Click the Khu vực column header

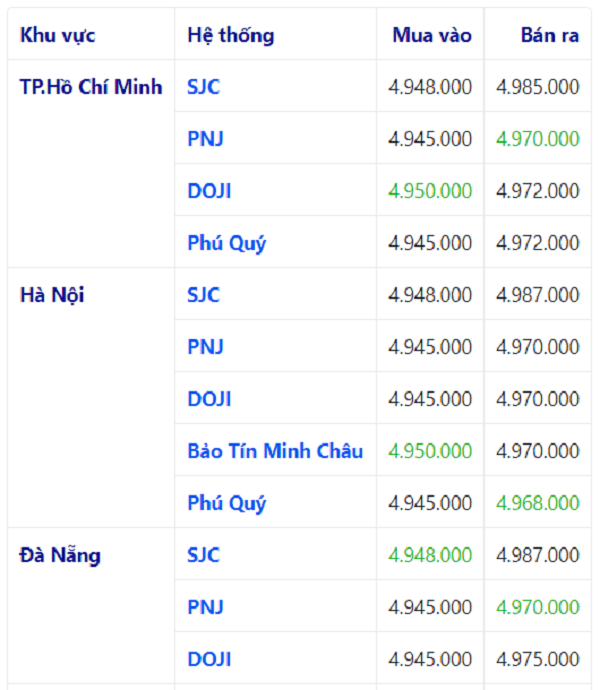[x=58, y=36]
